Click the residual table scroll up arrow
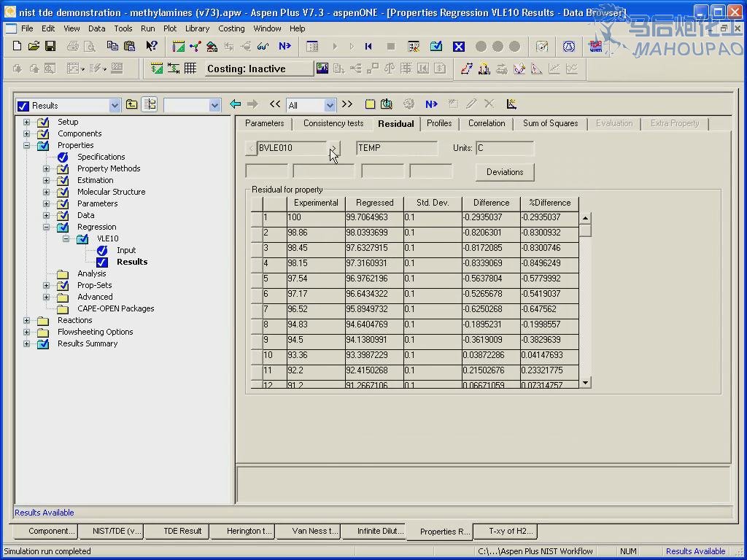Screen dimensions: 747x560 pyautogui.click(x=586, y=218)
